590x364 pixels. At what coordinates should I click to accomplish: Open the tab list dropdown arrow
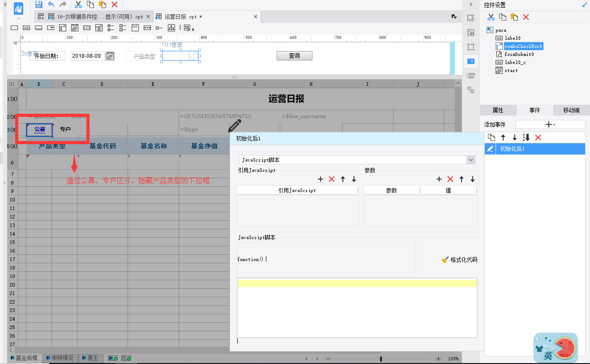tap(454, 17)
